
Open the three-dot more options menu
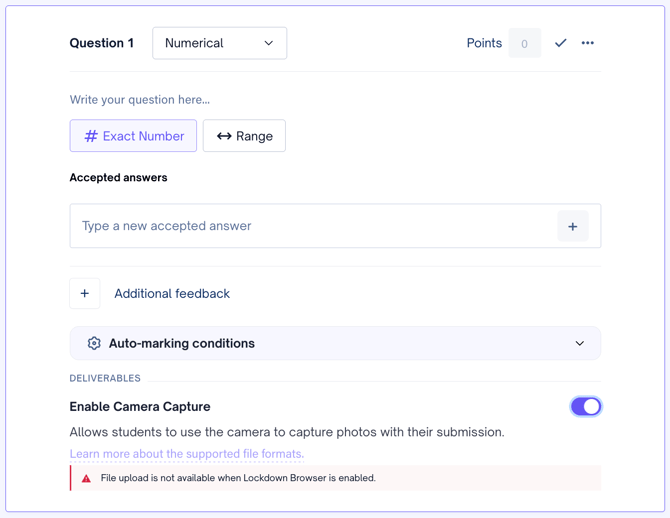pyautogui.click(x=588, y=43)
